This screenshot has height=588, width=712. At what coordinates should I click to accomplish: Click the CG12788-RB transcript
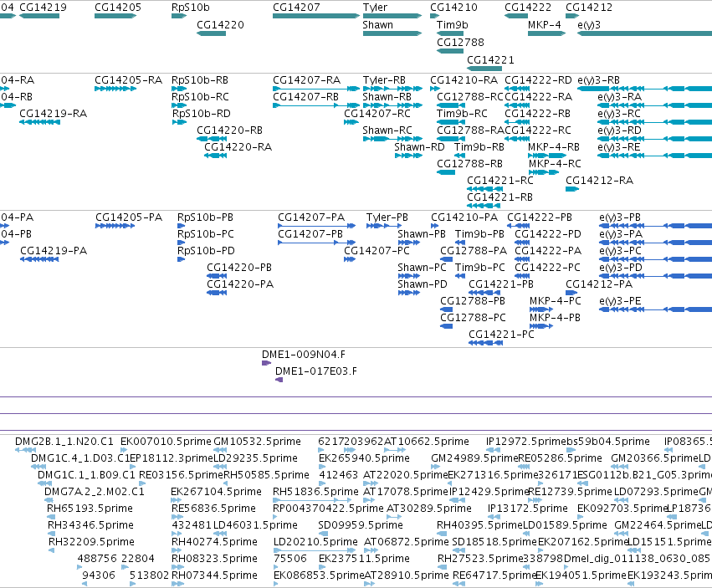coord(446,172)
